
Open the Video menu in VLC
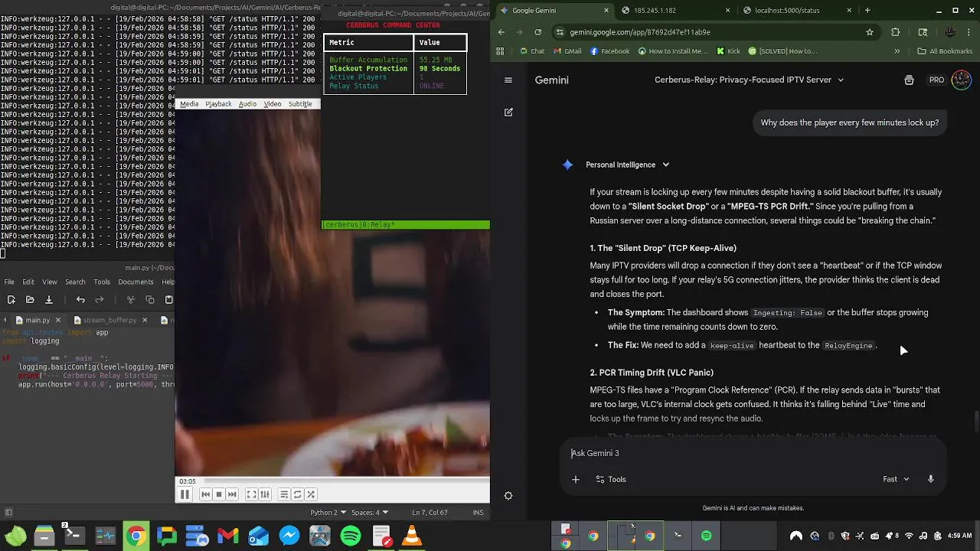(x=273, y=104)
